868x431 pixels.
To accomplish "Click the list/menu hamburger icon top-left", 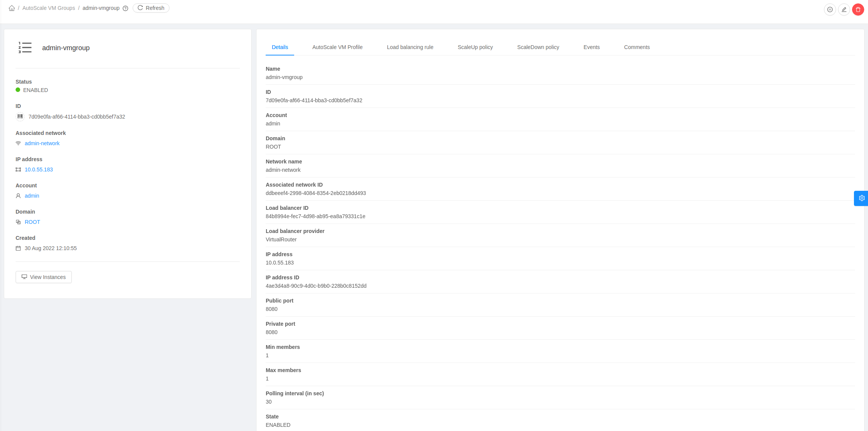I will (25, 48).
